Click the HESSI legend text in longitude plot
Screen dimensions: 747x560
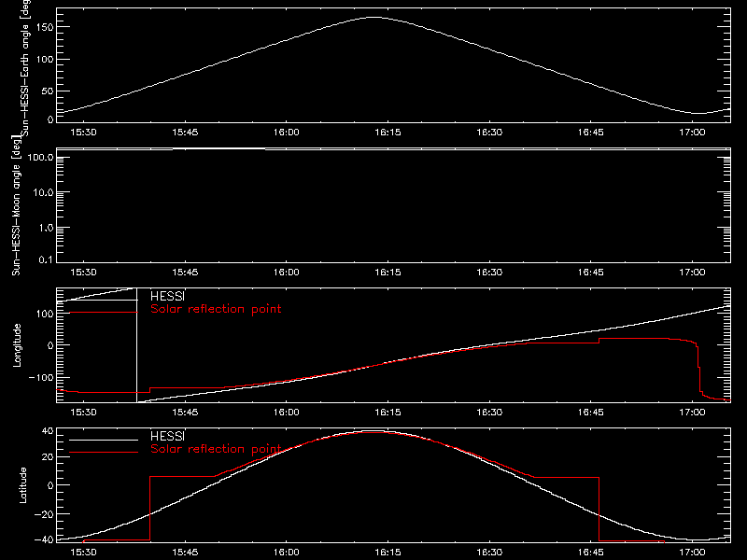click(x=167, y=296)
